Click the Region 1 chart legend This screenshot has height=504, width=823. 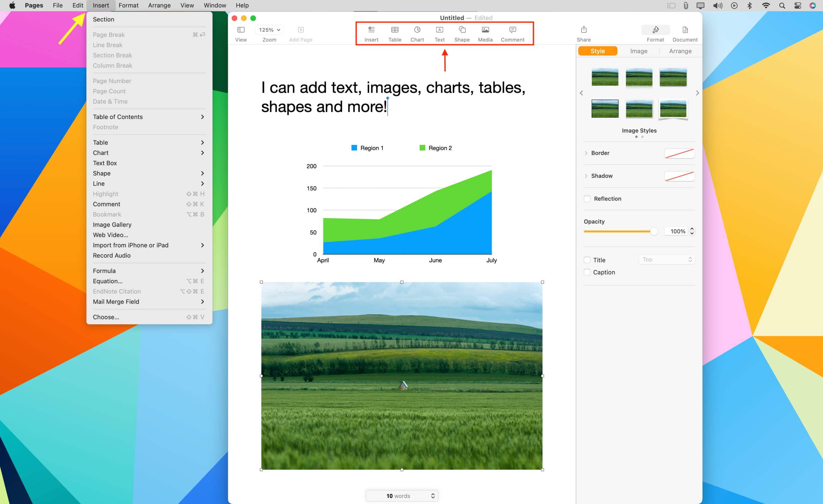[367, 148]
